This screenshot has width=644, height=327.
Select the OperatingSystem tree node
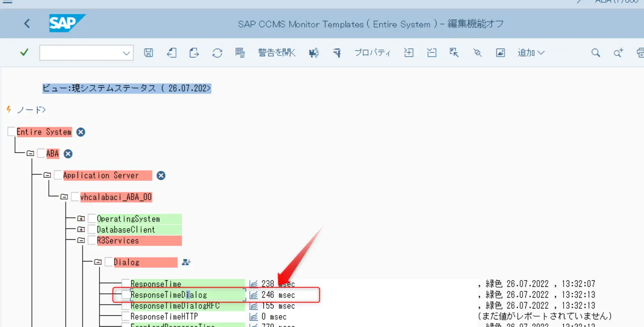point(139,219)
